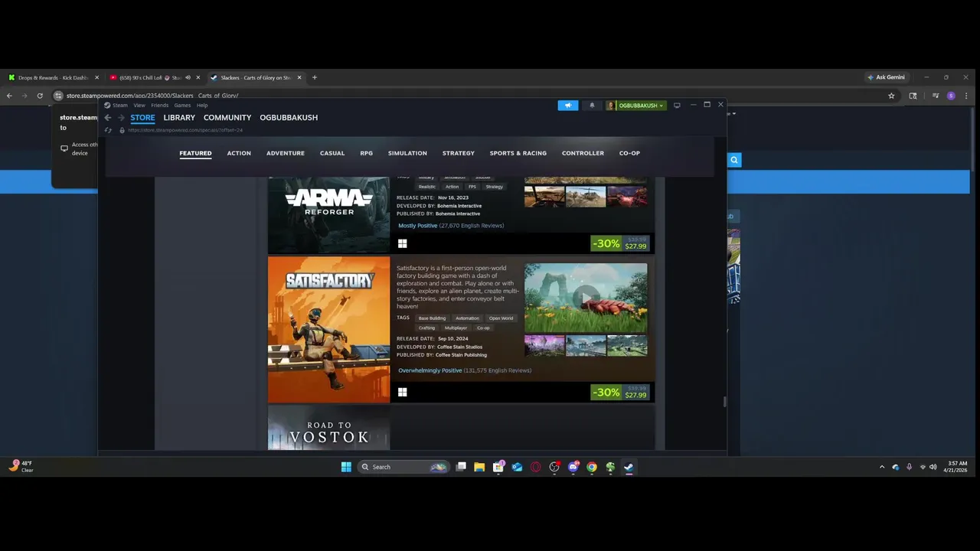
Task: Open the Arma Reforger cover art
Action: tap(328, 214)
